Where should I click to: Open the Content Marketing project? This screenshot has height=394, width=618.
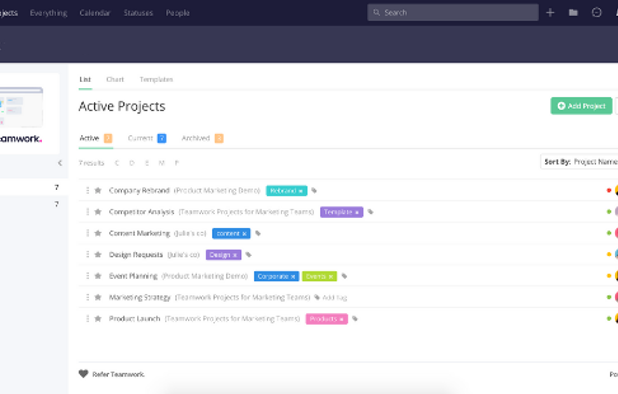(140, 233)
